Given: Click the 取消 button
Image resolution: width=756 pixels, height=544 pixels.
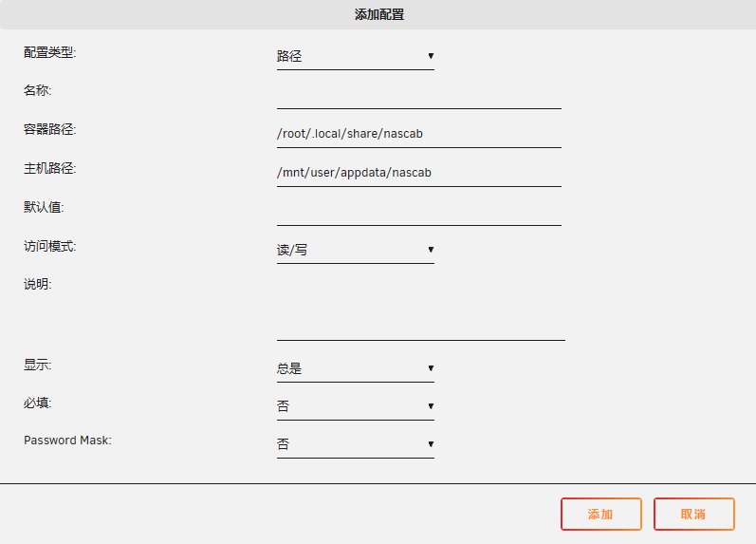Looking at the screenshot, I should (x=694, y=514).
